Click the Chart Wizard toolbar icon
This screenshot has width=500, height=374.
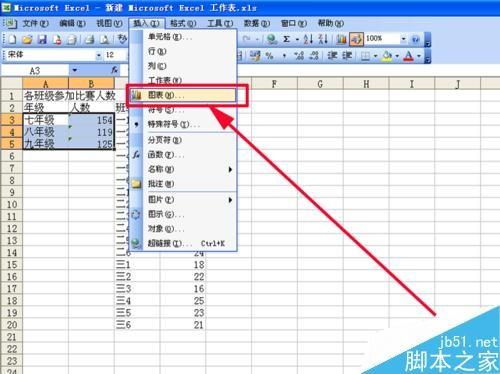coord(341,39)
